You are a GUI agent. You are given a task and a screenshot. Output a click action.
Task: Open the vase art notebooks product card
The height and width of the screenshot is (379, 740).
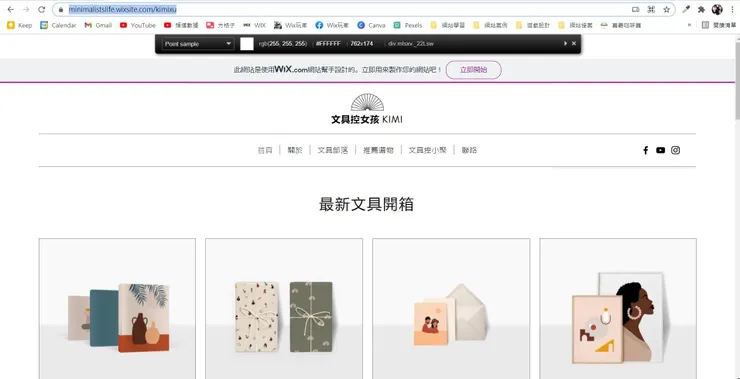pyautogui.click(x=117, y=309)
